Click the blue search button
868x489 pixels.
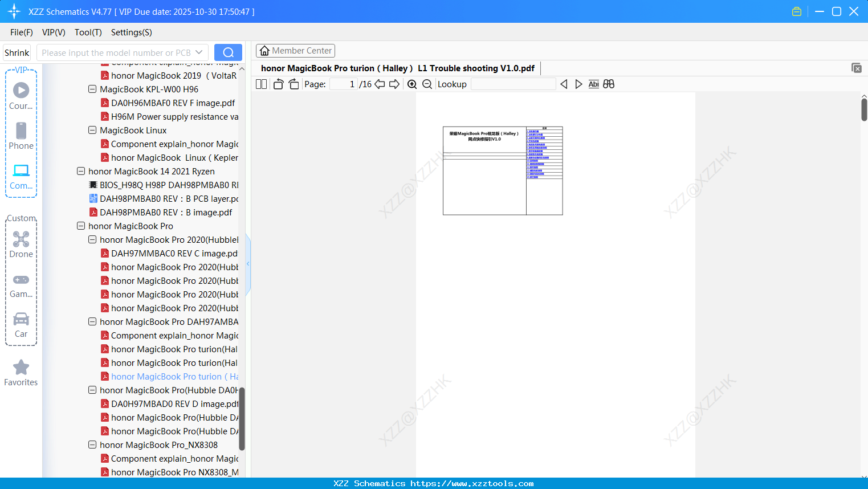(228, 52)
